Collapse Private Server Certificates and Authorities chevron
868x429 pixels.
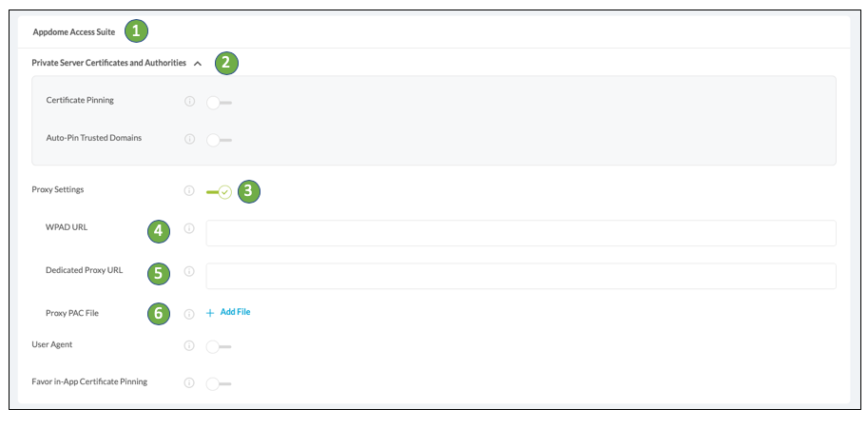pos(198,64)
